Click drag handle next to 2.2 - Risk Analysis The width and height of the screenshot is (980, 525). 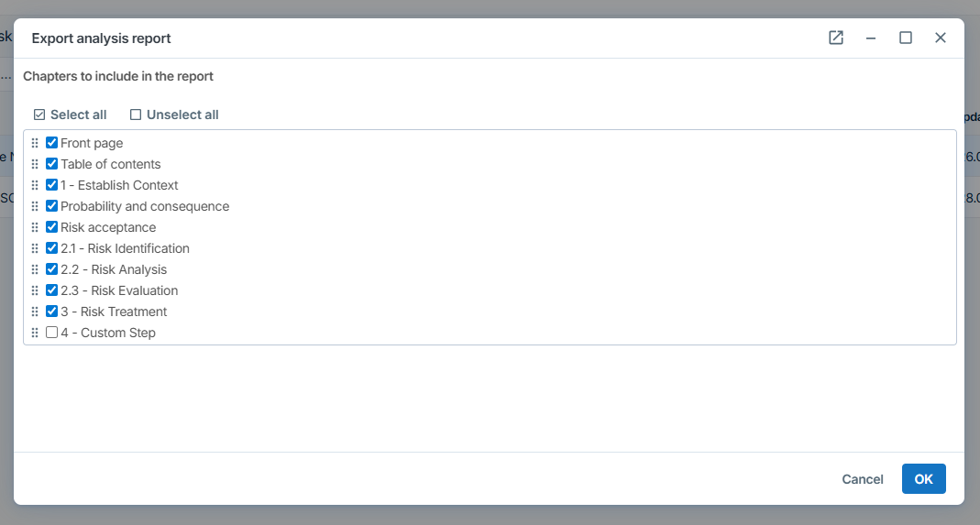[x=35, y=269]
